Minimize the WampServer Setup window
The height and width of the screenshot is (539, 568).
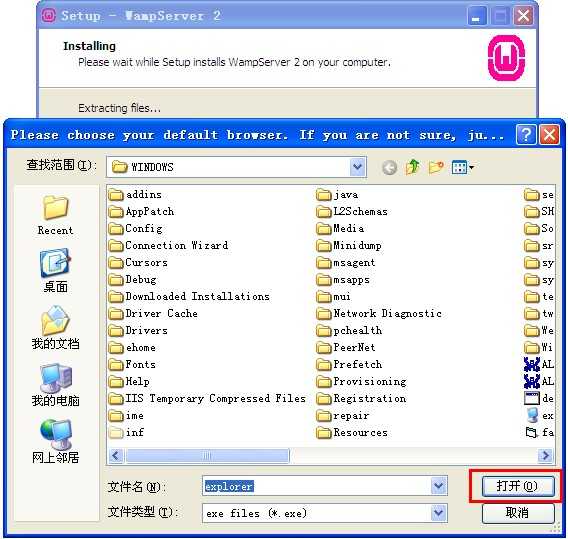(476, 16)
